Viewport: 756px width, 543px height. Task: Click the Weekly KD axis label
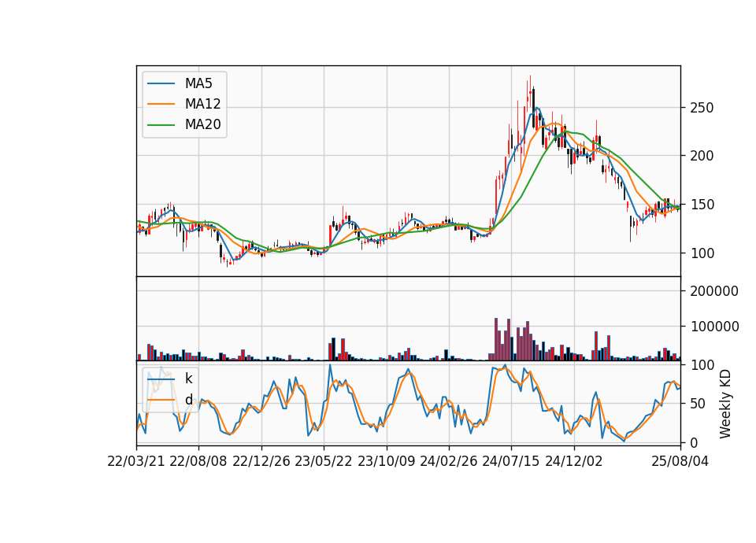(x=725, y=404)
